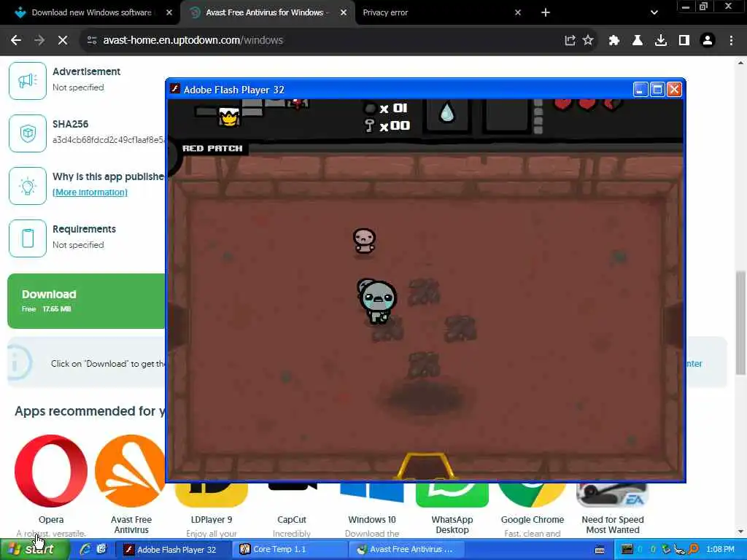Click the blue-gray Isaac character in game

tap(377, 301)
